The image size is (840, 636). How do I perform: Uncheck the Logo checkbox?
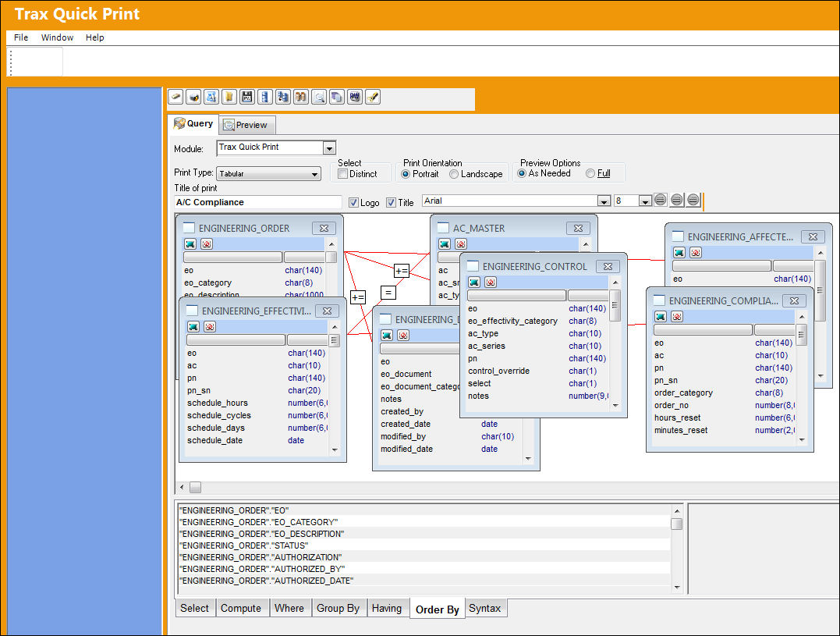click(x=353, y=203)
